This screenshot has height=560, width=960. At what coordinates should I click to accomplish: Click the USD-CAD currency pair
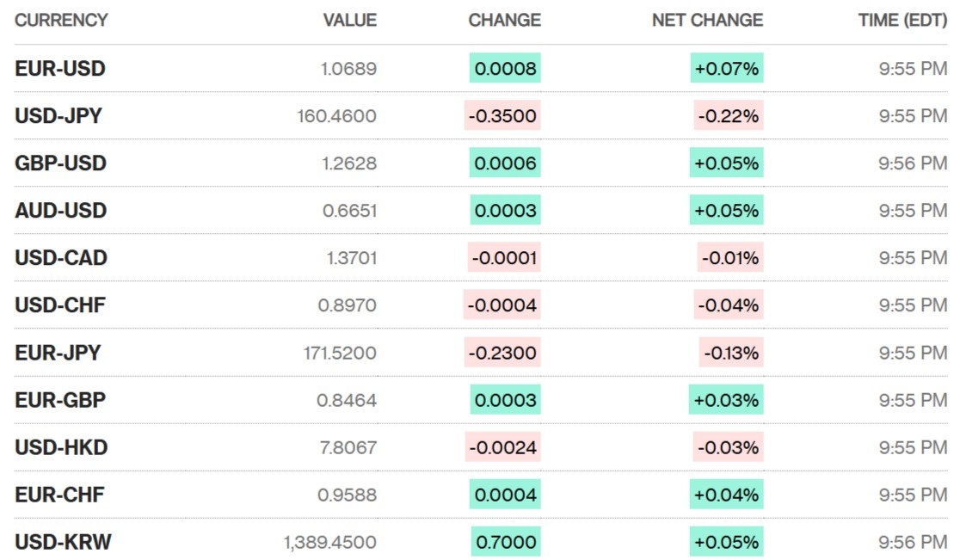click(x=60, y=258)
